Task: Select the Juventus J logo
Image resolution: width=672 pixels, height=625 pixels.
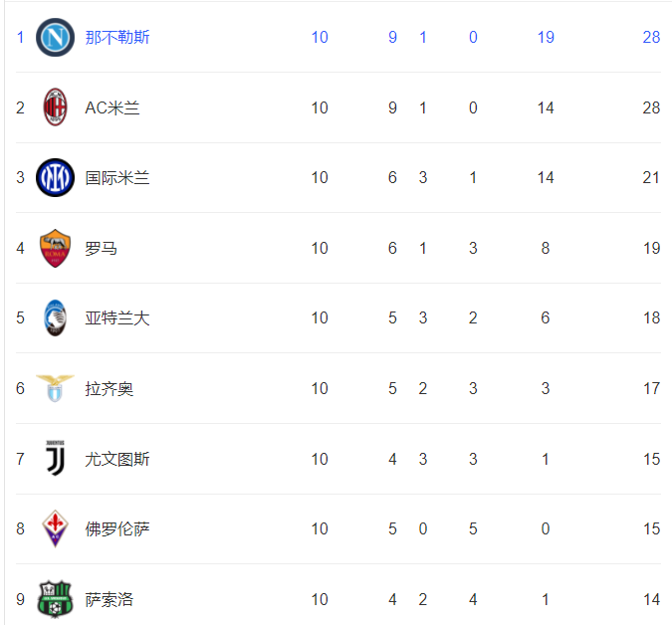Action: point(56,459)
